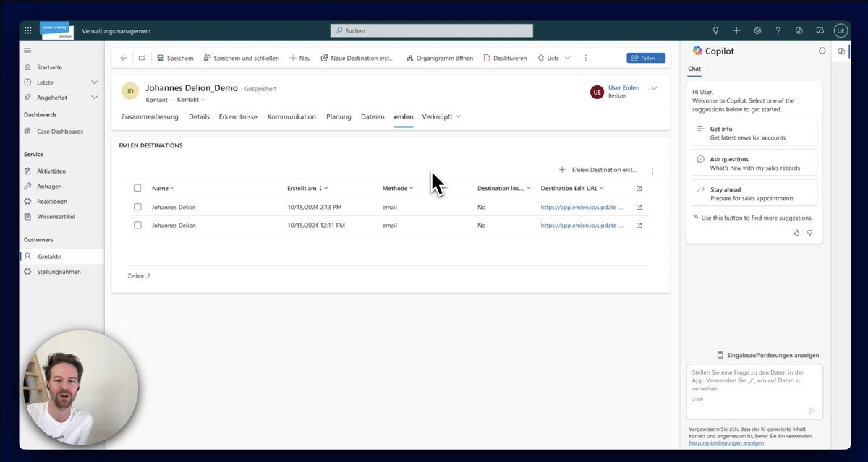Switch to the Details tab
This screenshot has width=868, height=462.
point(199,116)
